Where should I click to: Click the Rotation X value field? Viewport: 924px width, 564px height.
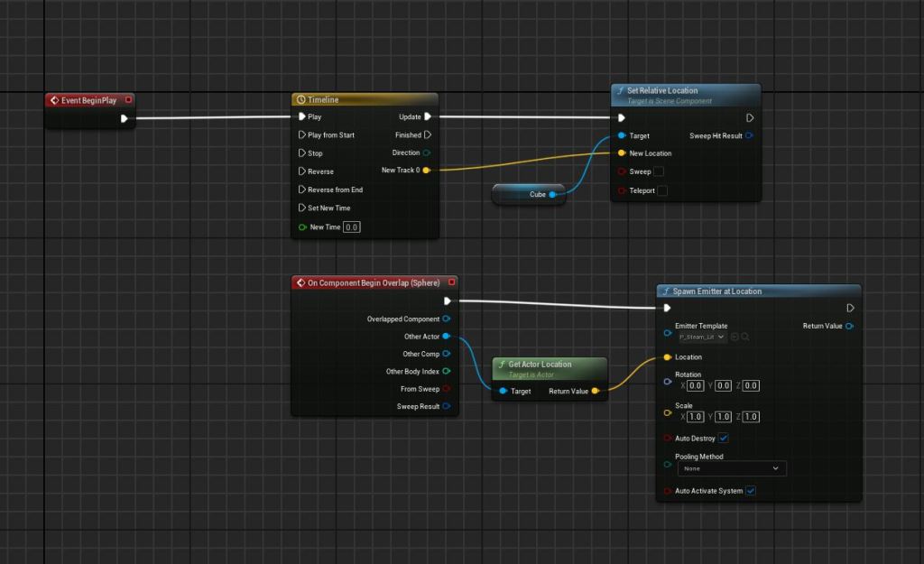696,385
